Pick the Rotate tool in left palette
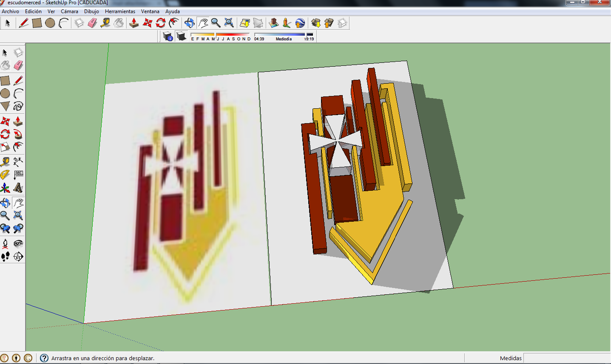The width and height of the screenshot is (611, 364). (5, 135)
